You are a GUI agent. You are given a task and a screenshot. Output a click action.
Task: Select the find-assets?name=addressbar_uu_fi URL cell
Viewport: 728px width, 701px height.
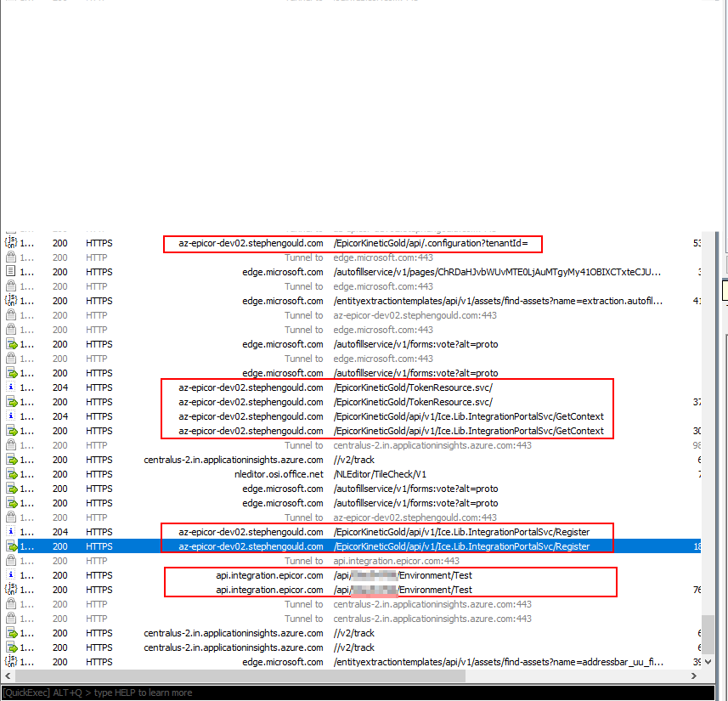pyautogui.click(x=498, y=662)
